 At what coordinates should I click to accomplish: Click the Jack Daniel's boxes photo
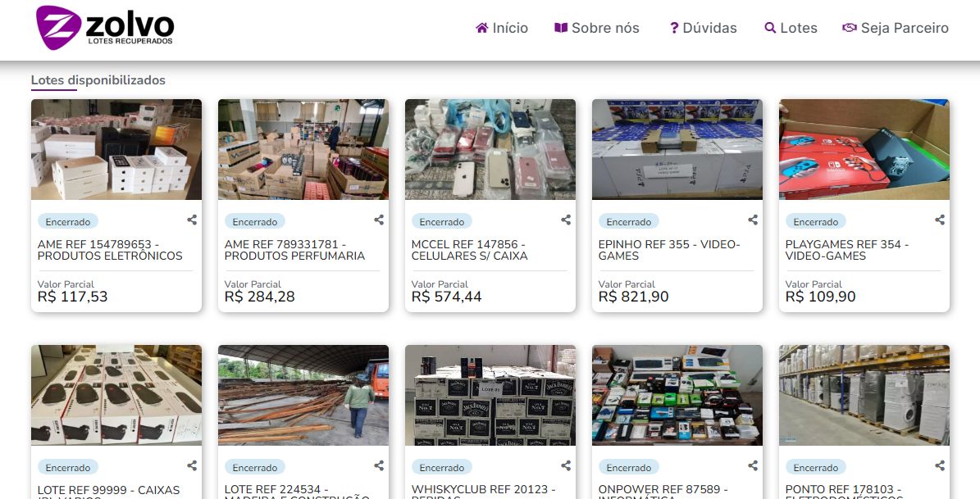(x=490, y=395)
